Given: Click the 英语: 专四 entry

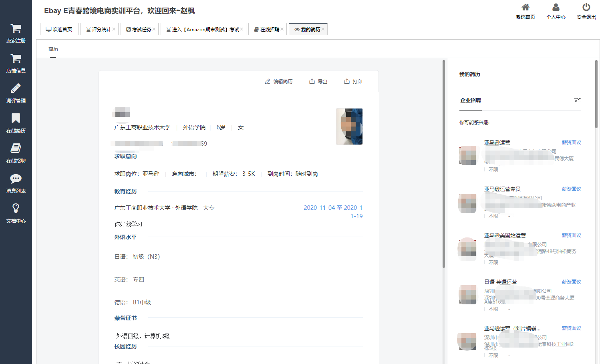Looking at the screenshot, I should (129, 280).
